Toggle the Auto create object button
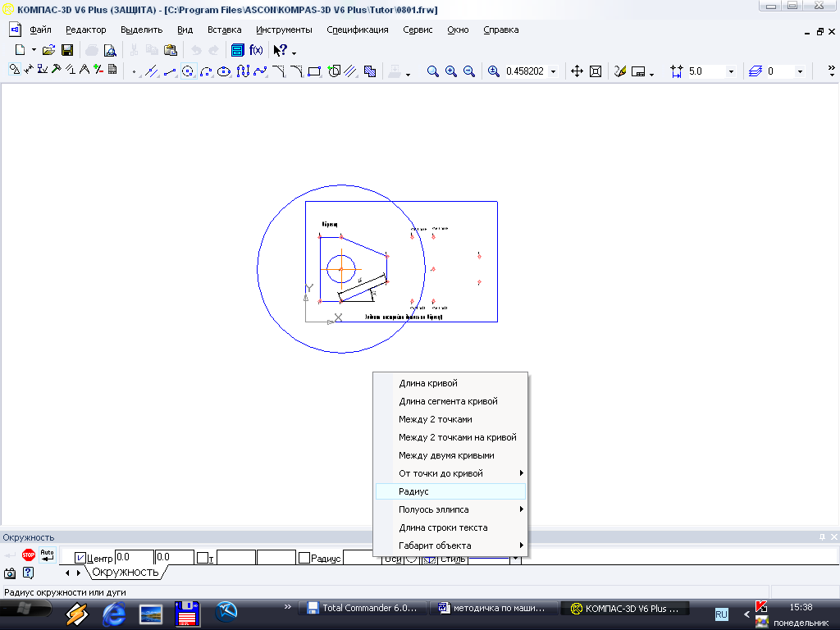 point(47,555)
